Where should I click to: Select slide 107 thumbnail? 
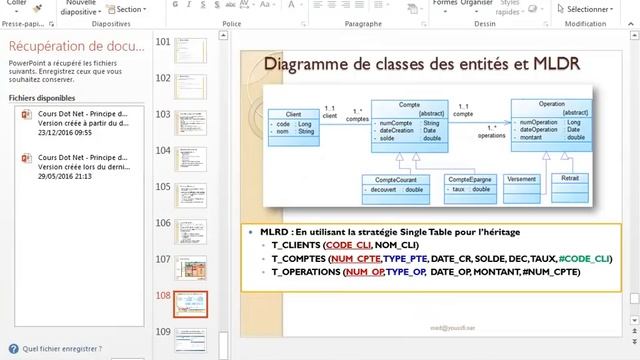coord(191,268)
